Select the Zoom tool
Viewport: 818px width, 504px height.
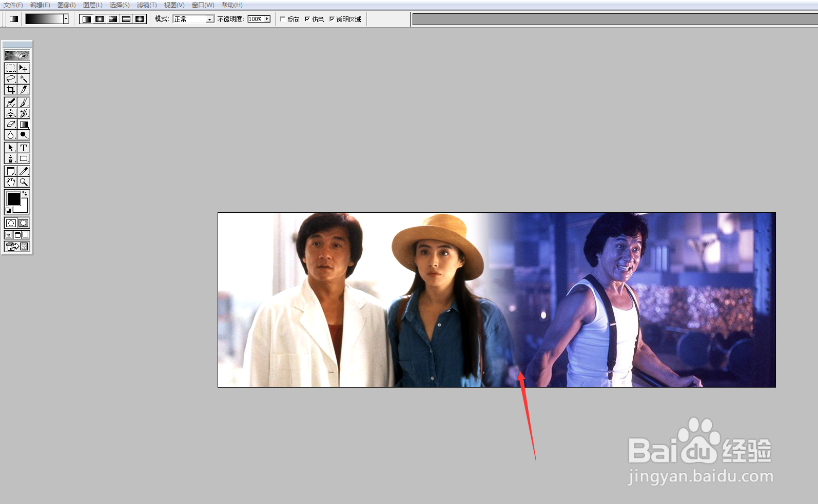coord(24,182)
